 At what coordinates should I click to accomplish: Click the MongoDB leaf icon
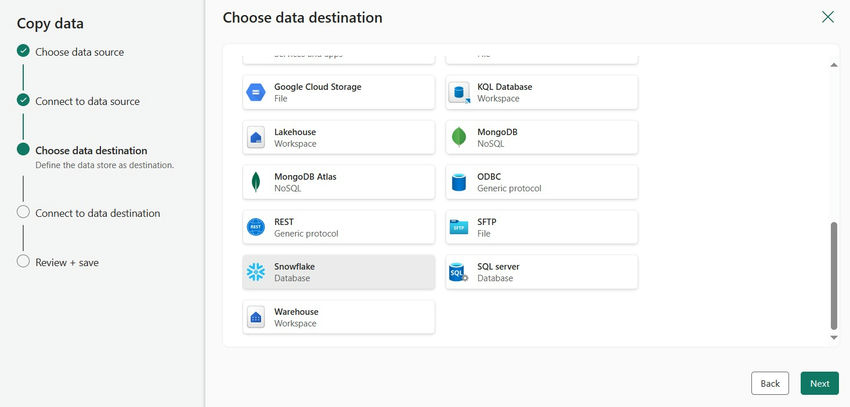(459, 137)
